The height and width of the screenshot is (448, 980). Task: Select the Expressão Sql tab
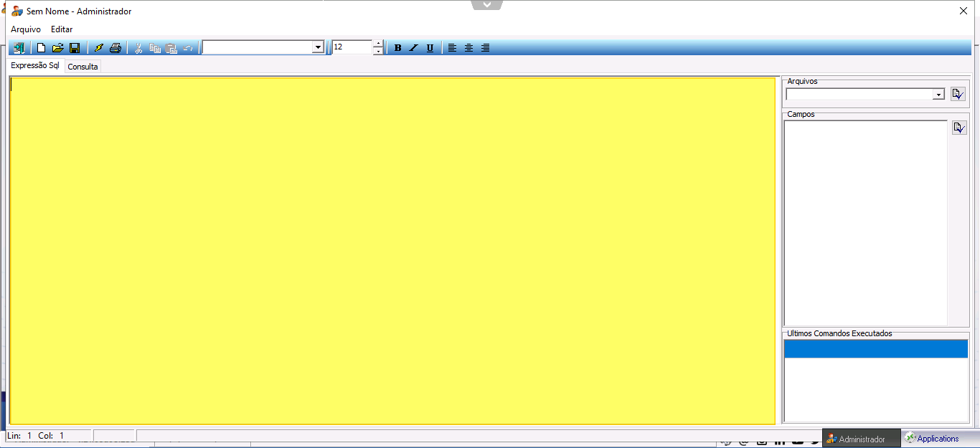[x=35, y=65]
